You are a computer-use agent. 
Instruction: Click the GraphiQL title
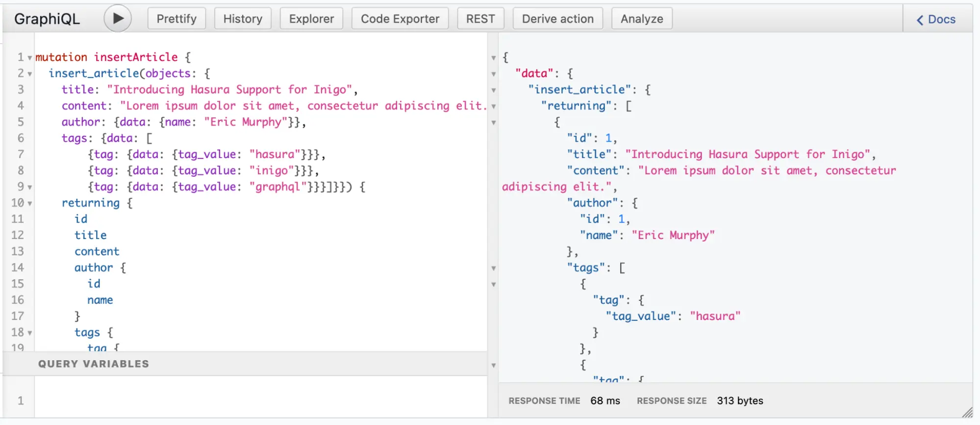tap(47, 19)
